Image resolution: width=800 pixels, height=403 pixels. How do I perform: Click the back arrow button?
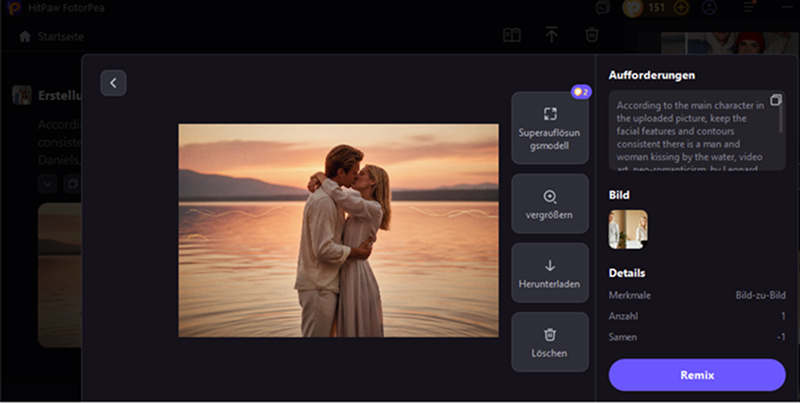(113, 84)
